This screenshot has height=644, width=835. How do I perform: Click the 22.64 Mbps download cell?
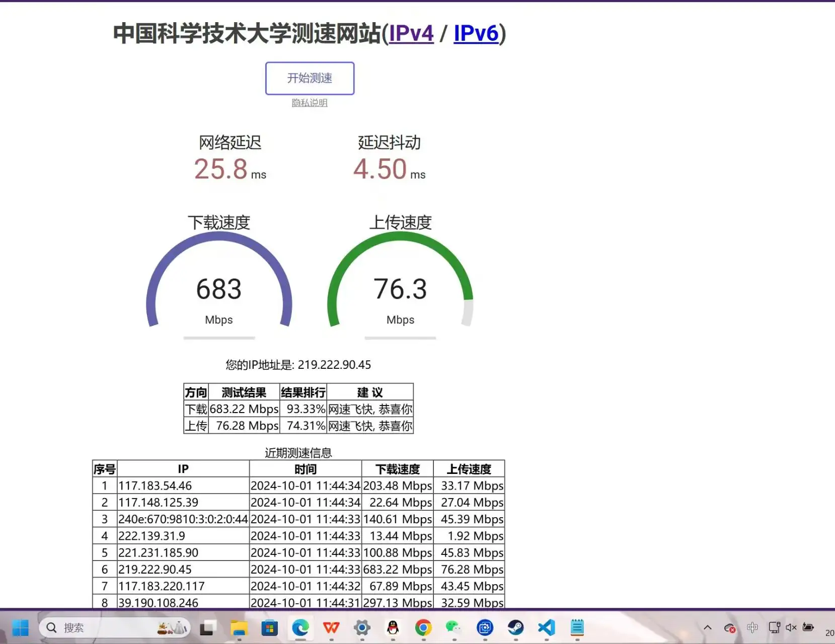(x=398, y=502)
